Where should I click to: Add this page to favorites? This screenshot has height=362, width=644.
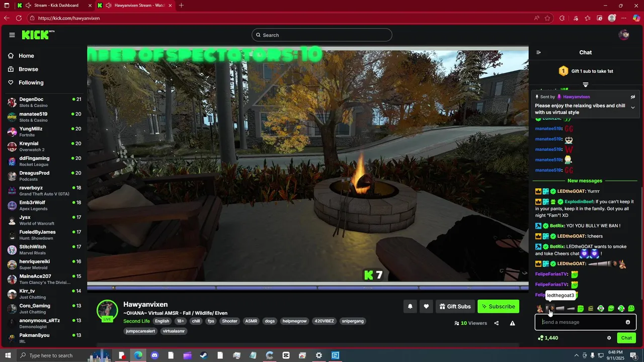(547, 18)
